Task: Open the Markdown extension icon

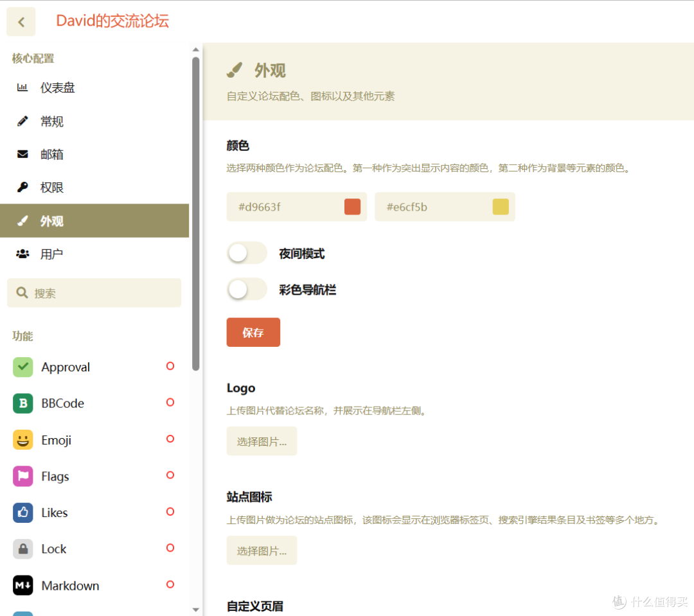Action: click(x=23, y=585)
